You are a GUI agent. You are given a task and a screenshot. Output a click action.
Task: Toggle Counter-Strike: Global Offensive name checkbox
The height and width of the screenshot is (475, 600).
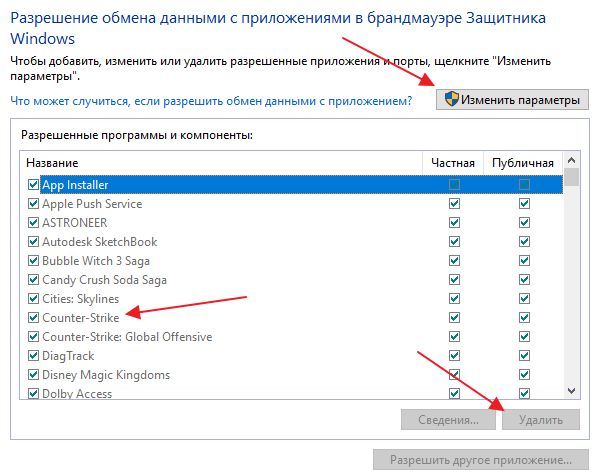(33, 336)
